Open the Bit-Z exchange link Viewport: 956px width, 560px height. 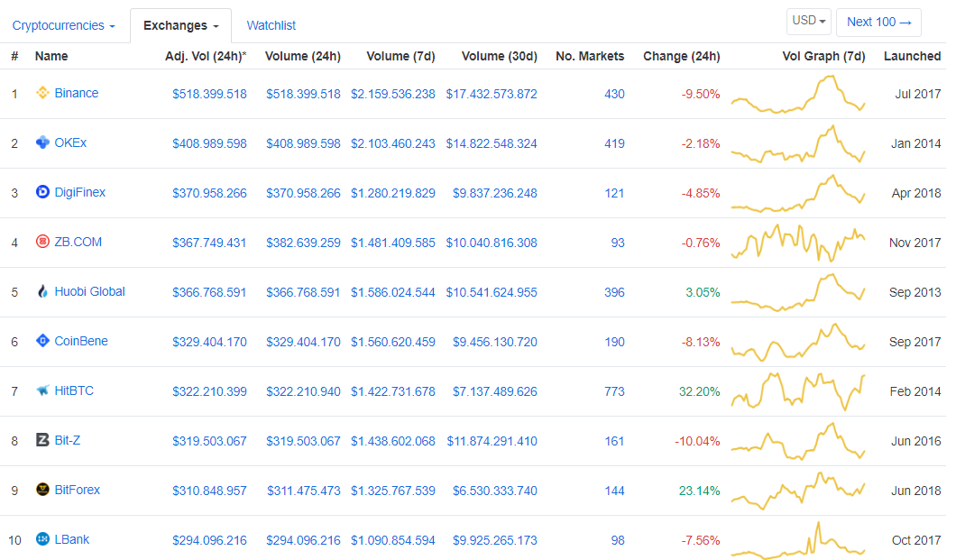(x=67, y=440)
